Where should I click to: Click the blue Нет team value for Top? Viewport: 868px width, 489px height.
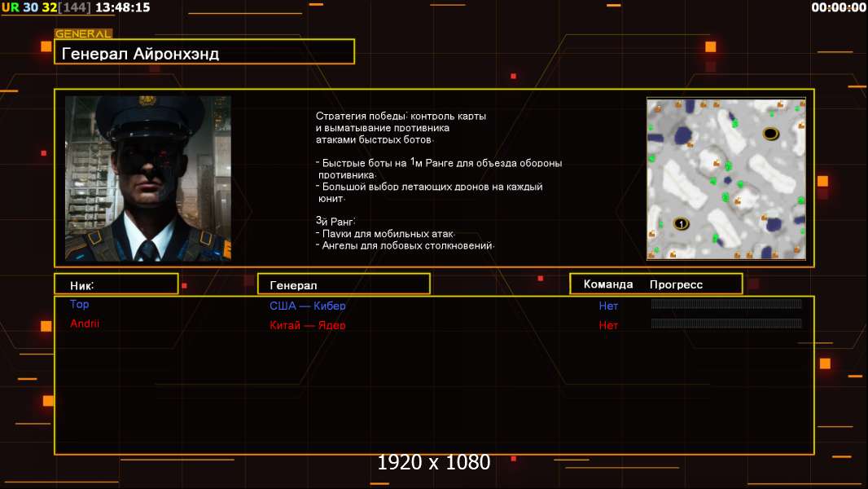coord(608,306)
